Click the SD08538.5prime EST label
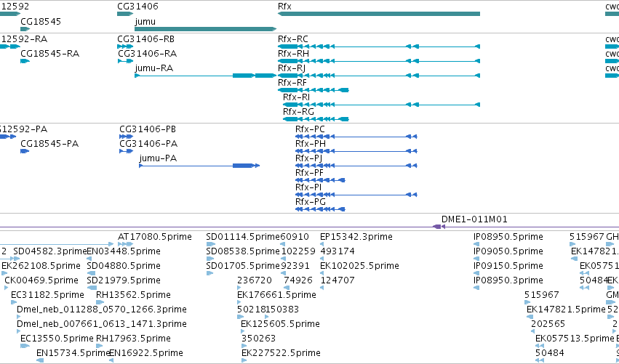The width and height of the screenshot is (619, 364). point(243,251)
